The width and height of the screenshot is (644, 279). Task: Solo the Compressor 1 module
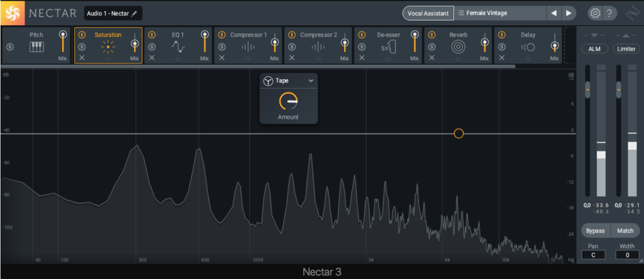222,47
